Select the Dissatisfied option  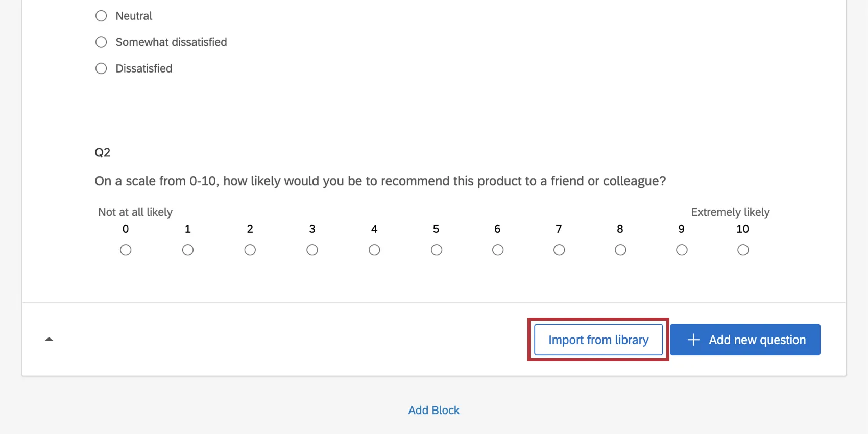tap(101, 68)
